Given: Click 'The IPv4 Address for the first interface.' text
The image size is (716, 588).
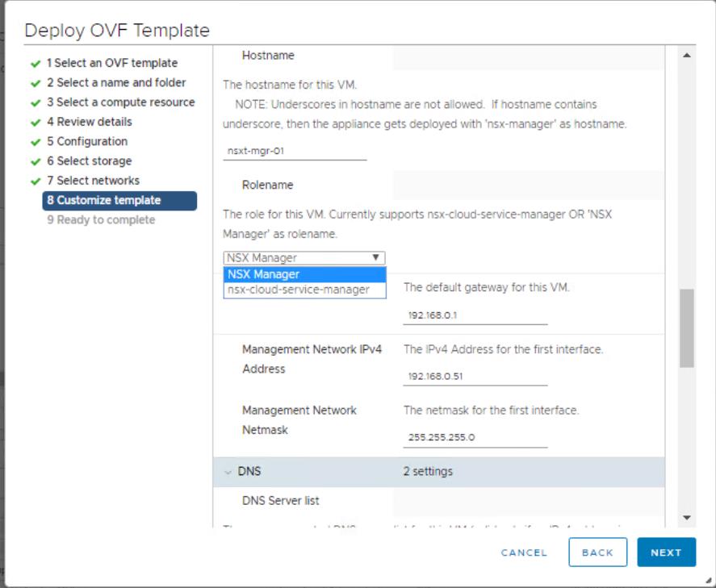Looking at the screenshot, I should click(x=503, y=349).
